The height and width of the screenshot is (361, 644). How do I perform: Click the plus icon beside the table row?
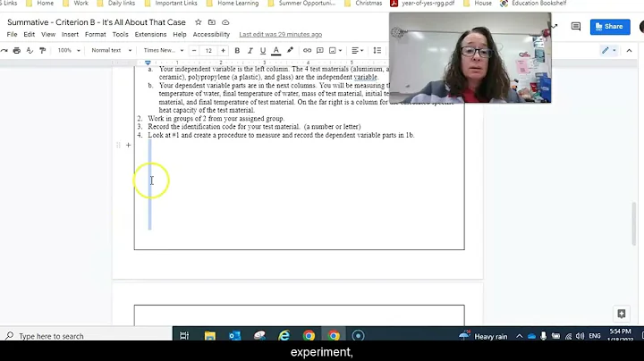pyautogui.click(x=128, y=145)
